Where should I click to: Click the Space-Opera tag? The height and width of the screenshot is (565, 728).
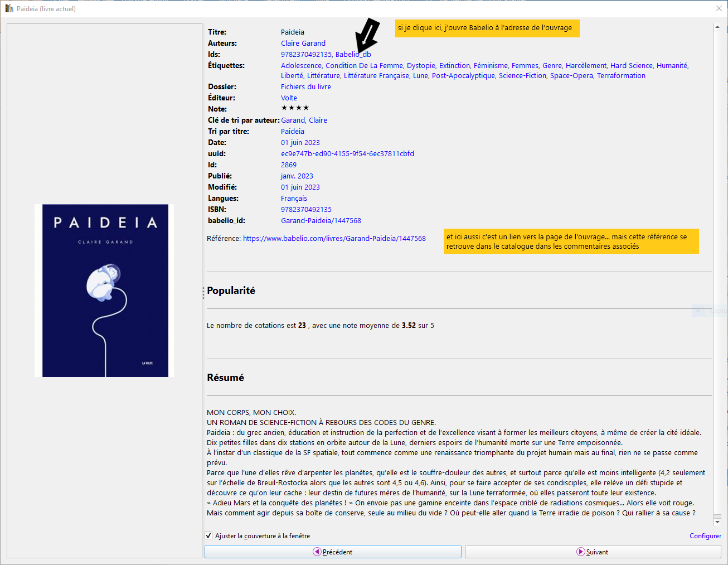click(x=571, y=75)
